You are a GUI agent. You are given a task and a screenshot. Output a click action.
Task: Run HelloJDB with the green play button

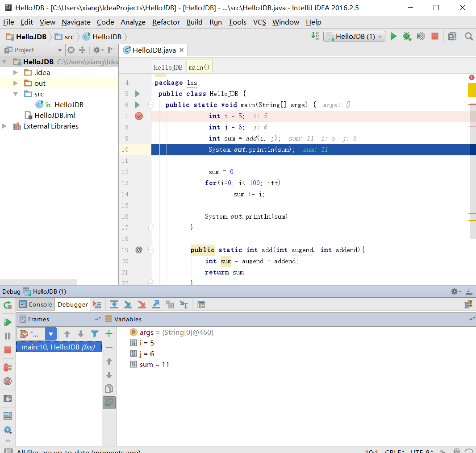393,37
